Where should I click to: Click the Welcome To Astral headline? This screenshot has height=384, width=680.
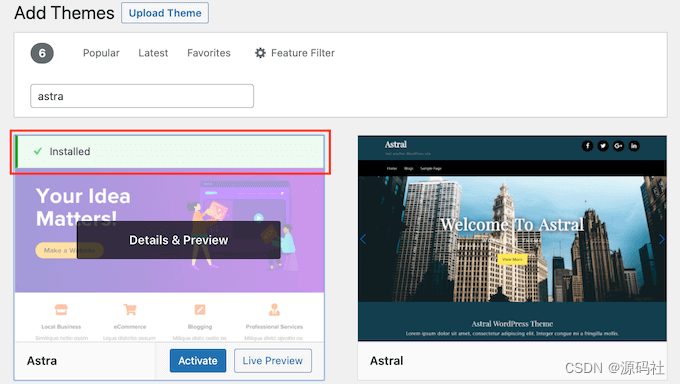pyautogui.click(x=512, y=225)
